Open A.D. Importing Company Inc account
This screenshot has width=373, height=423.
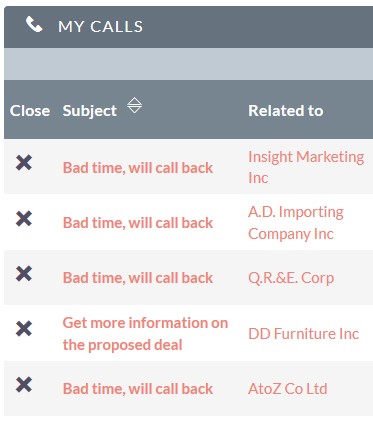pos(296,223)
